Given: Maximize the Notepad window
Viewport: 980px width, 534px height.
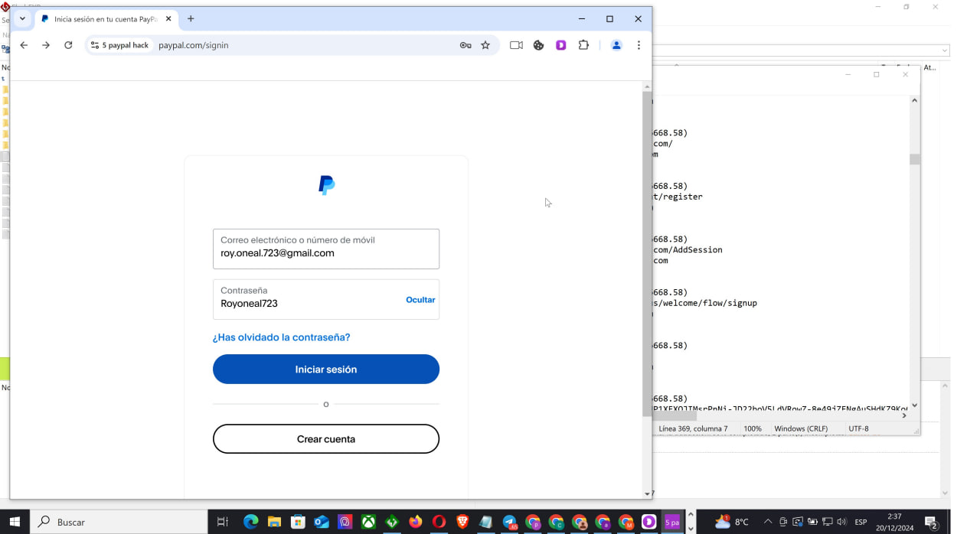Looking at the screenshot, I should [x=877, y=74].
